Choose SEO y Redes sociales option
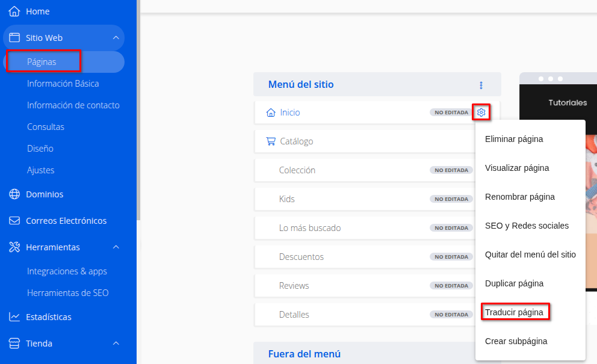597x364 pixels. [527, 226]
